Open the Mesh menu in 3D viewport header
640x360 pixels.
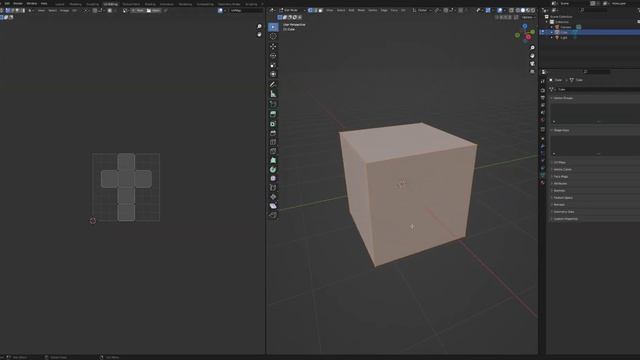[361, 10]
